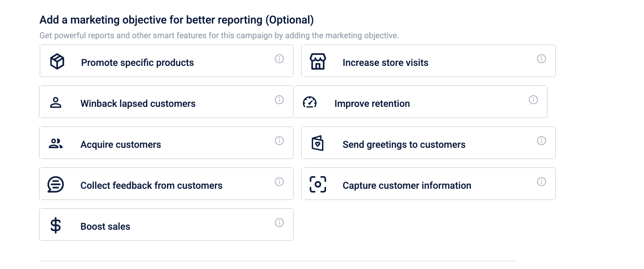Screen dimensions: 644x269
Task: Pick the Acquire customers objective
Action: coord(121,144)
